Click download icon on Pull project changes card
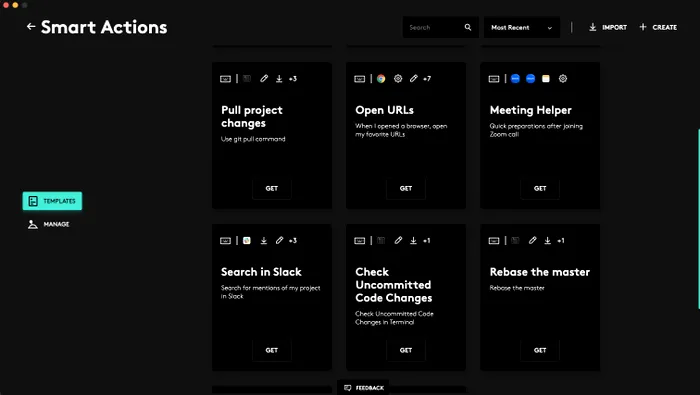This screenshot has height=395, width=700. (279, 79)
